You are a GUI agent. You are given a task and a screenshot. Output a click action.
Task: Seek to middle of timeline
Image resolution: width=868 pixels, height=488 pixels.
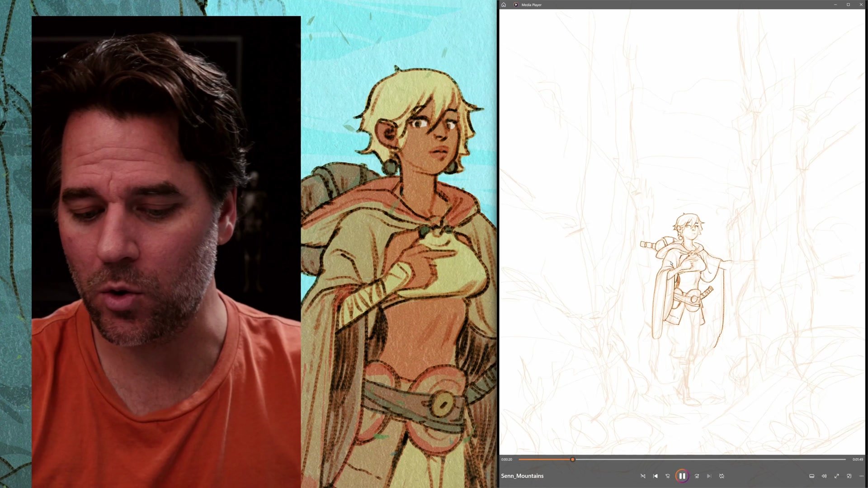point(682,459)
